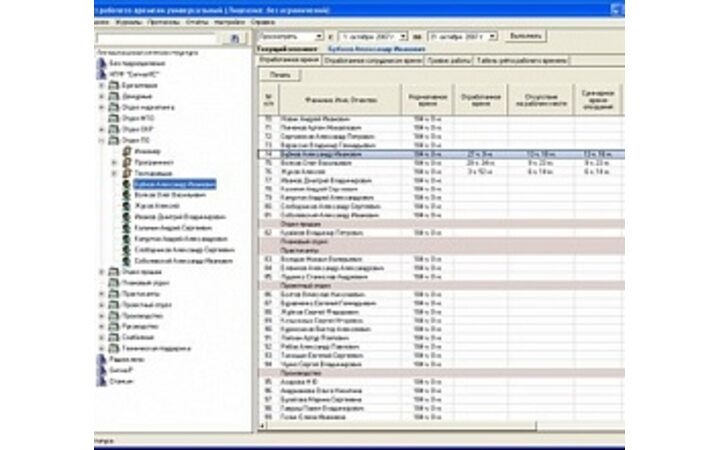Screen dimensions: 720x450
Task: Collapse the Отдел ПО tree node
Action: 102,141
